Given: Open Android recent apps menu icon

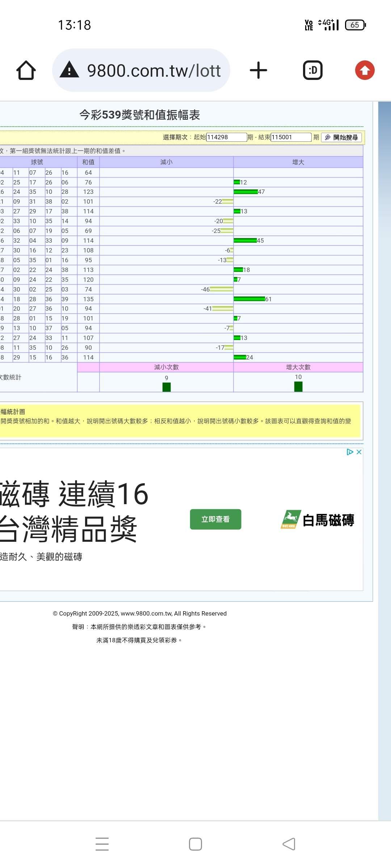Looking at the screenshot, I should [102, 844].
